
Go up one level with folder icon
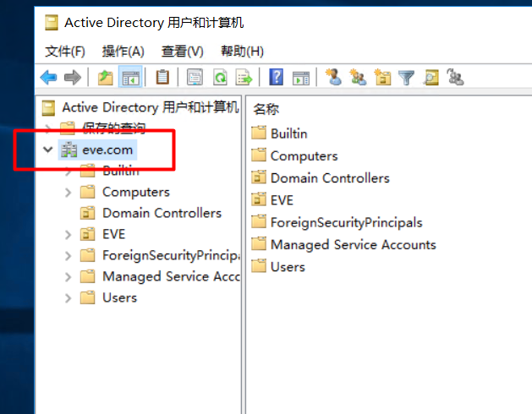tap(106, 77)
